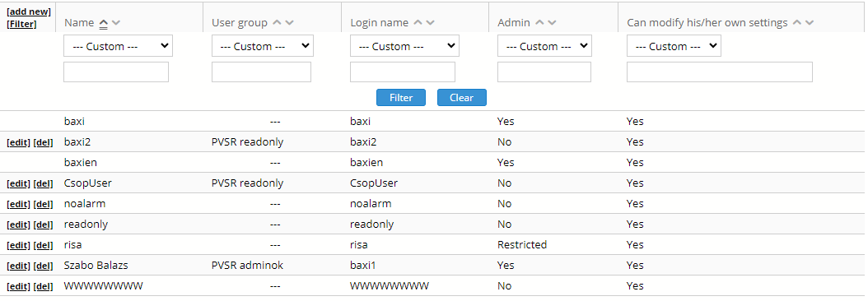Edit the CsopUser entry
The image size is (868, 301).
pos(18,183)
